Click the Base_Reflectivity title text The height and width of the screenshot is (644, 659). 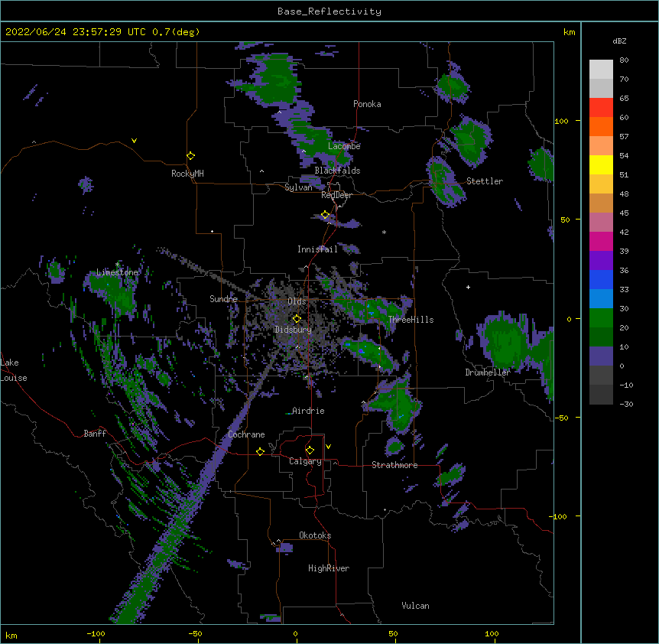pos(329,11)
